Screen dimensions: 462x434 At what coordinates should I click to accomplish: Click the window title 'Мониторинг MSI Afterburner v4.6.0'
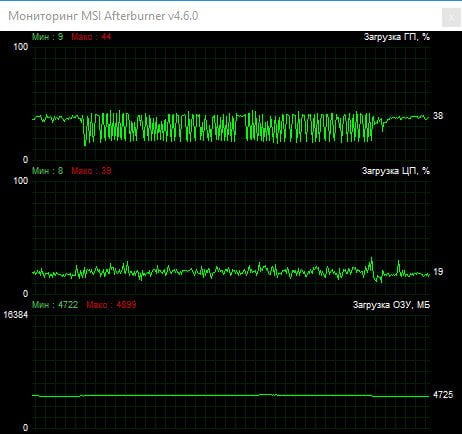point(103,16)
